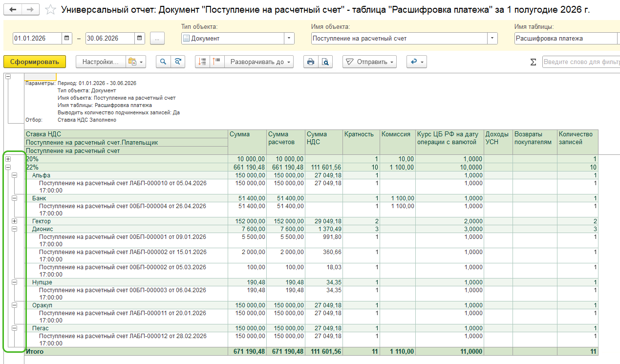Click the end date field 30.06.2026

click(110, 38)
